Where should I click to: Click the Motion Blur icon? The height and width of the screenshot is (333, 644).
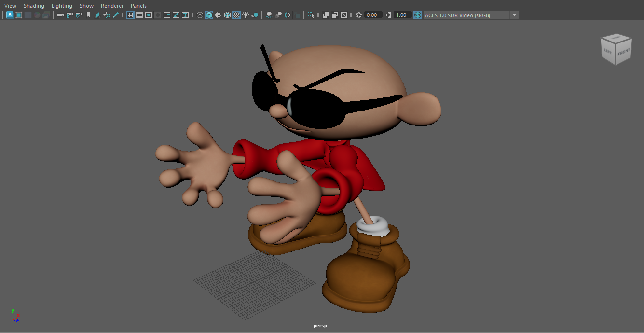click(x=278, y=15)
